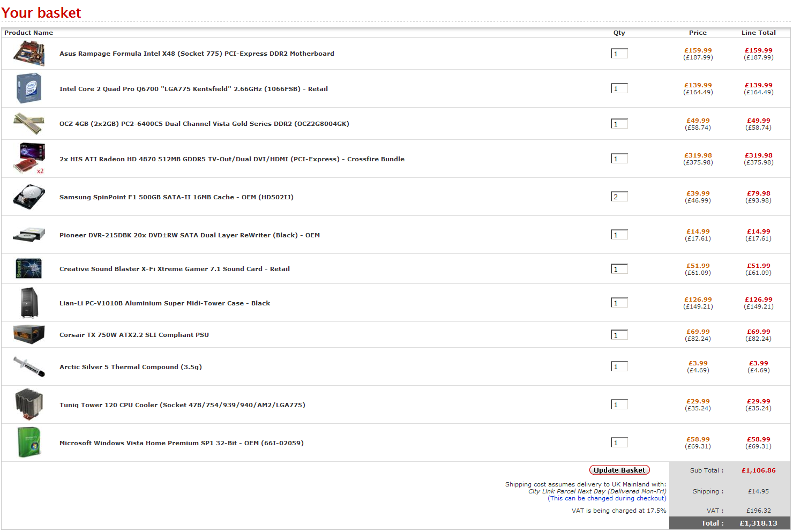
Task: Click the Tuniq Tower cooler thumbnail
Action: [29, 404]
